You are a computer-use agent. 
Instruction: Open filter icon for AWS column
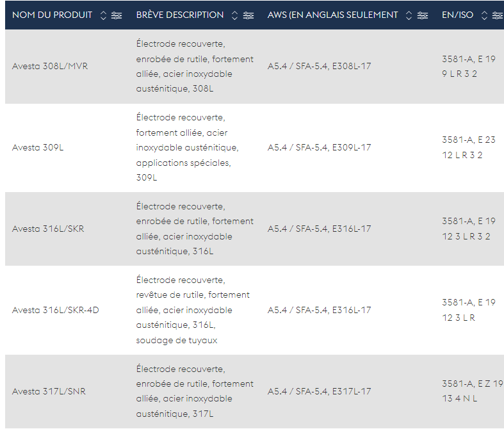(x=423, y=15)
